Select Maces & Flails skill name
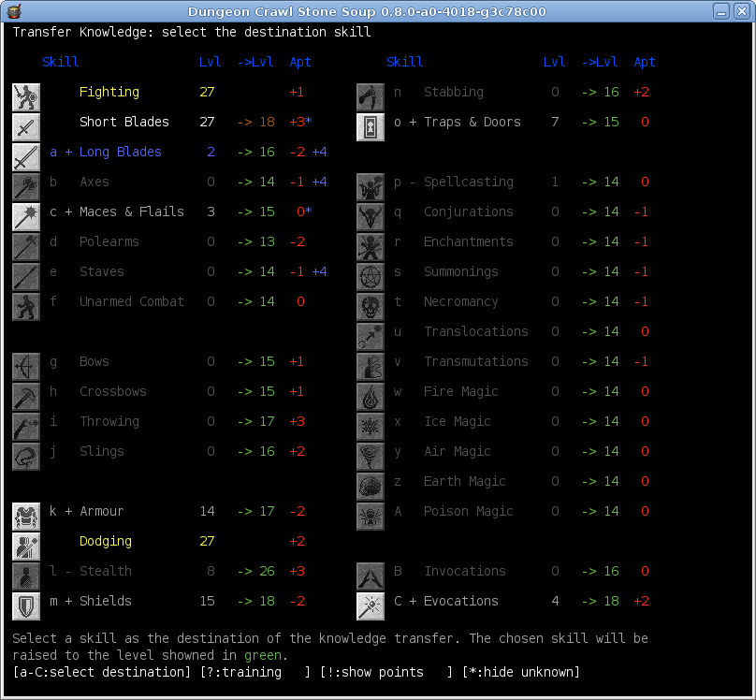The height and width of the screenshot is (700, 756). tap(132, 211)
